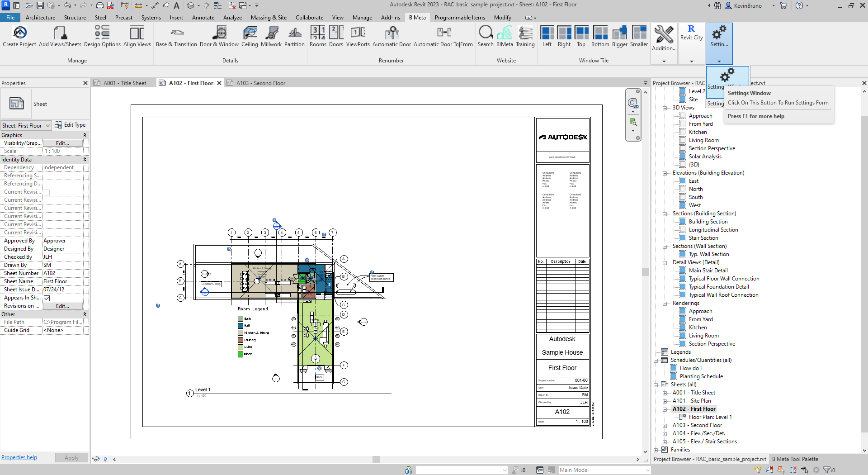Click the Edit Type button
868x475 pixels.
point(70,125)
